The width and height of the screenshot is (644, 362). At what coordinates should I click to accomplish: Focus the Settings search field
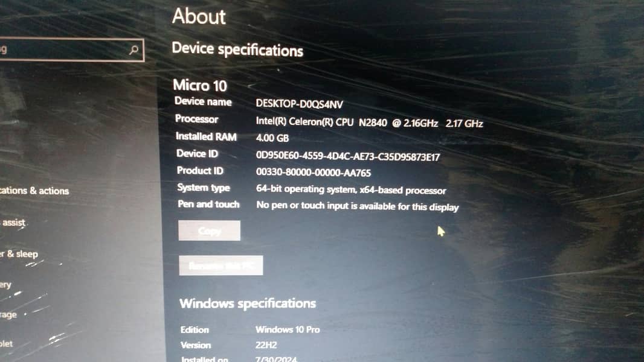coord(71,50)
